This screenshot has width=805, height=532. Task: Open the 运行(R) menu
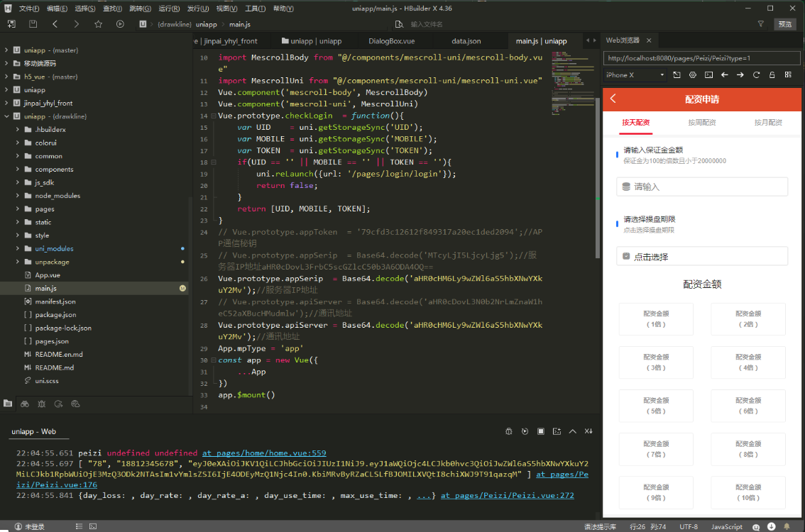169,9
